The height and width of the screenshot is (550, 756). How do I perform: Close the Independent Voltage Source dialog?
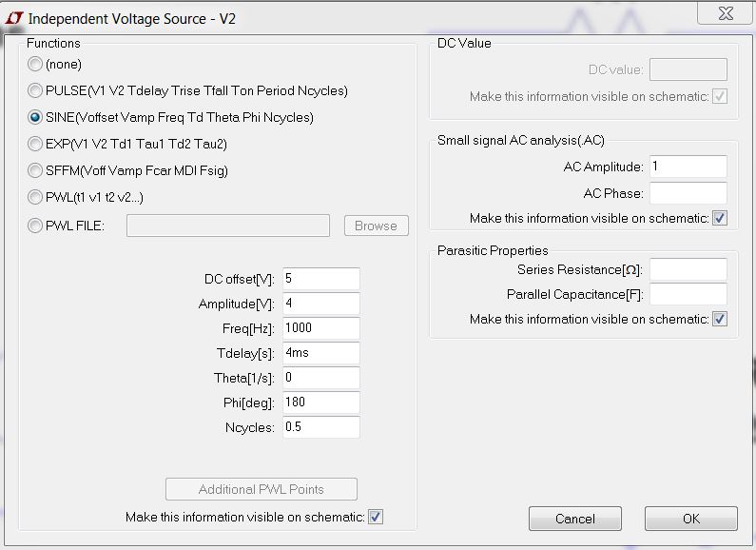coord(725,13)
